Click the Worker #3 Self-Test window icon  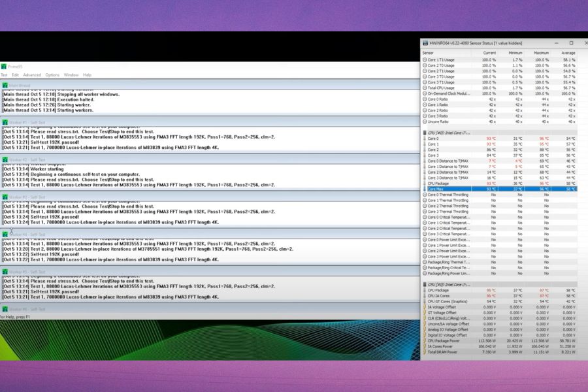tap(5, 197)
